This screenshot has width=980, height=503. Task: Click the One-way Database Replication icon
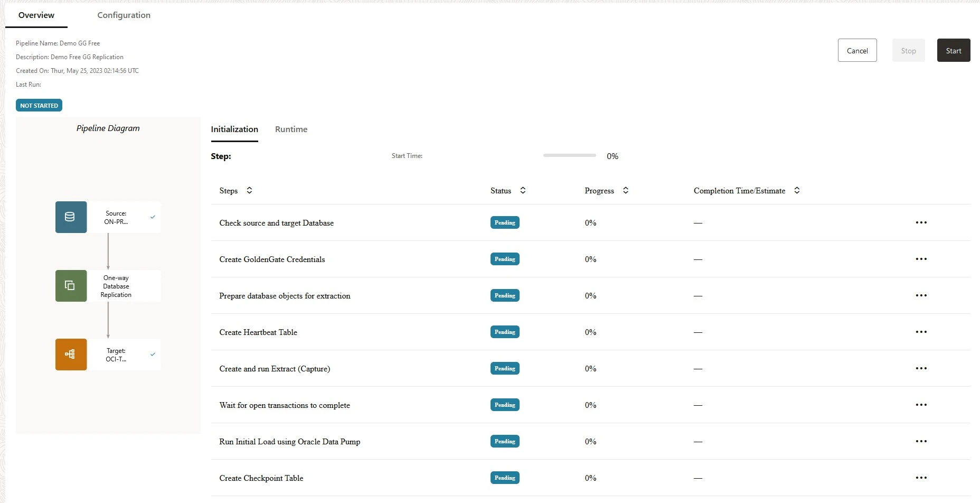point(71,286)
